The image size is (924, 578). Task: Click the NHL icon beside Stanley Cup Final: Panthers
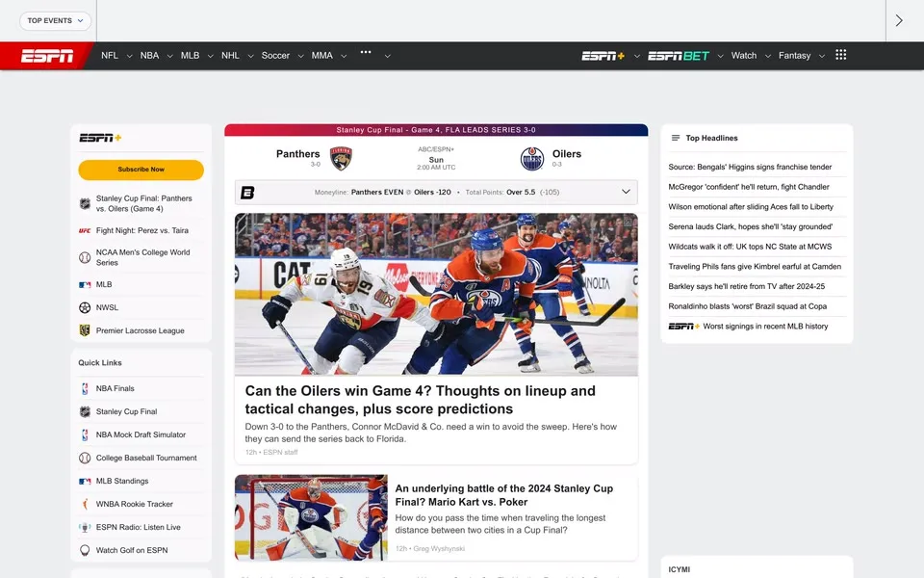tap(85, 203)
